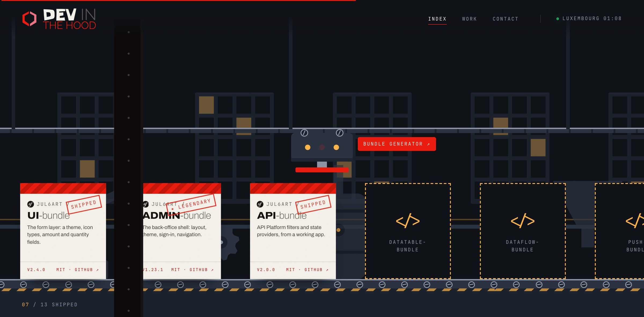This screenshot has width=644, height=317.
Task: Open the ADMIN-bundle card title
Action: coord(177,215)
